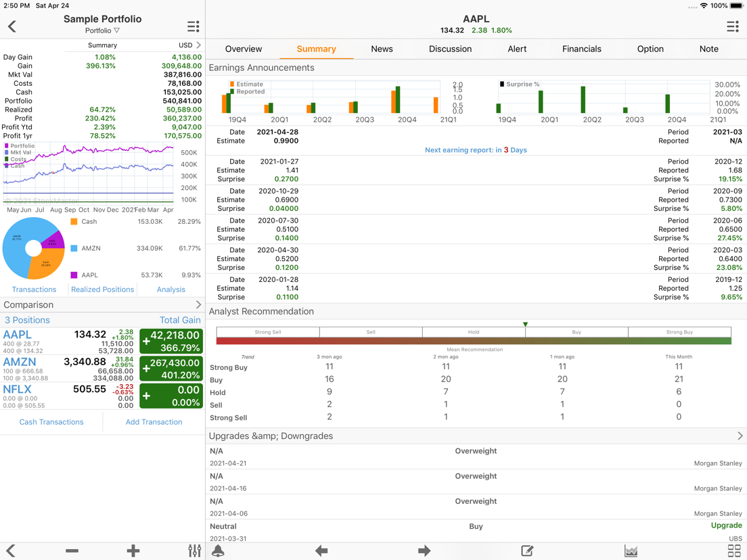Expand Upgrades & Downgrades section

coord(740,436)
